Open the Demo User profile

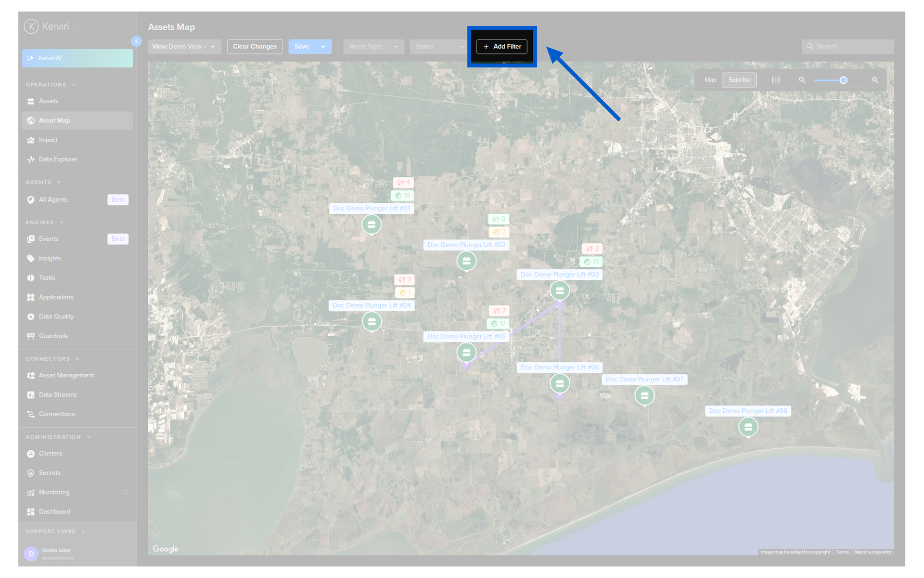(x=77, y=554)
